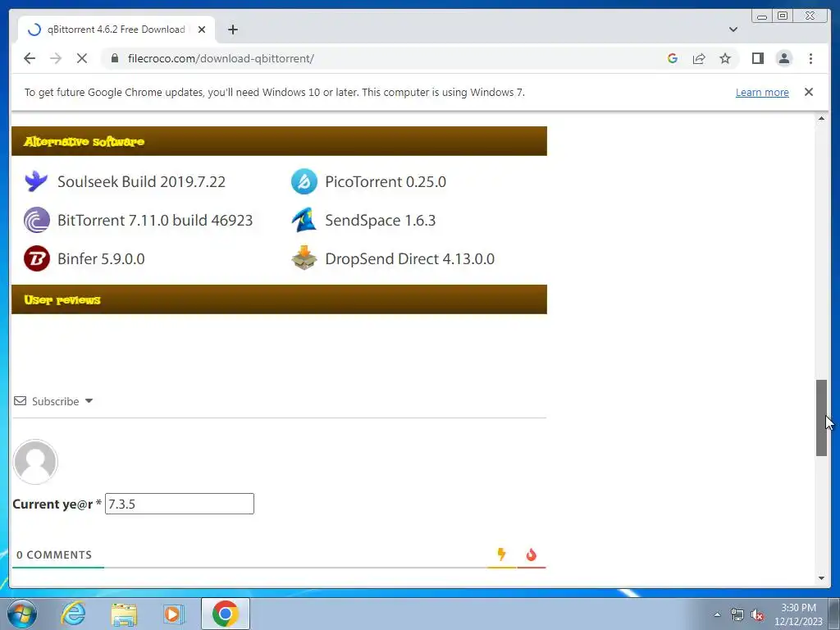Go back with browser back arrow
840x630 pixels.
coord(30,58)
